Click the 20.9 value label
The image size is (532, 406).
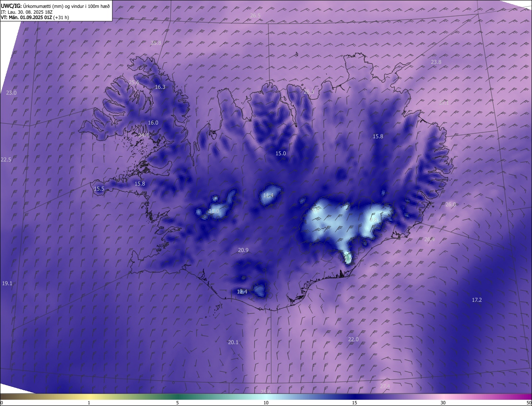(243, 250)
